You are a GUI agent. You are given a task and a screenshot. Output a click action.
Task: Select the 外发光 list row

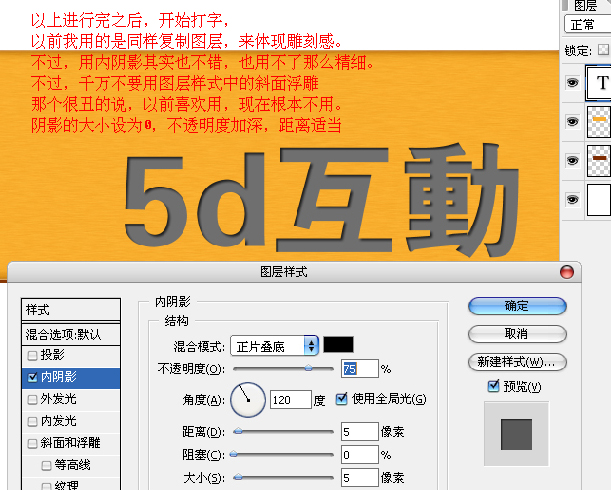(71, 400)
